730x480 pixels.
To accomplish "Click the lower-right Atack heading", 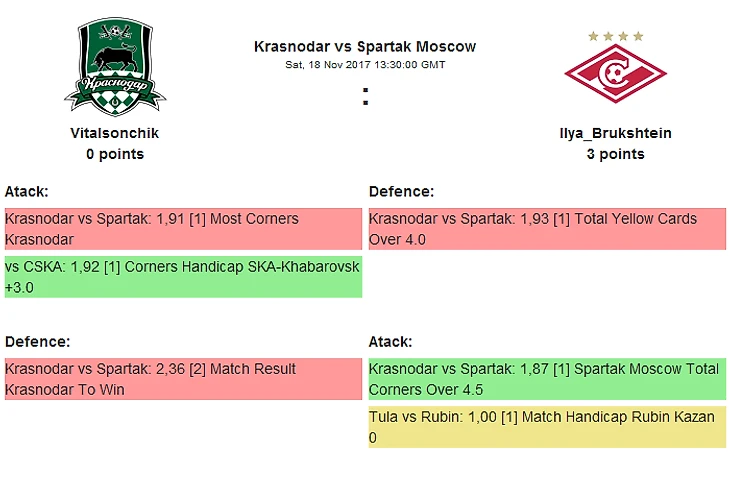I will pyautogui.click(x=390, y=342).
